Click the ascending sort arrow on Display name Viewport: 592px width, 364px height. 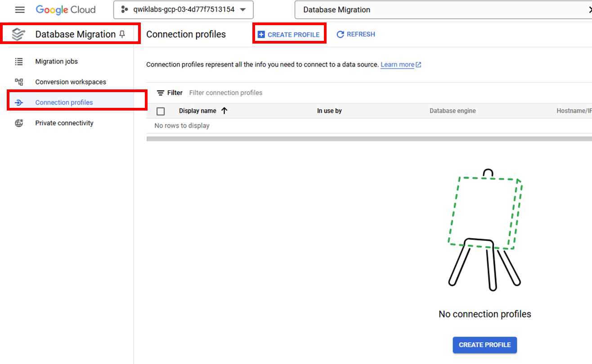coord(224,111)
